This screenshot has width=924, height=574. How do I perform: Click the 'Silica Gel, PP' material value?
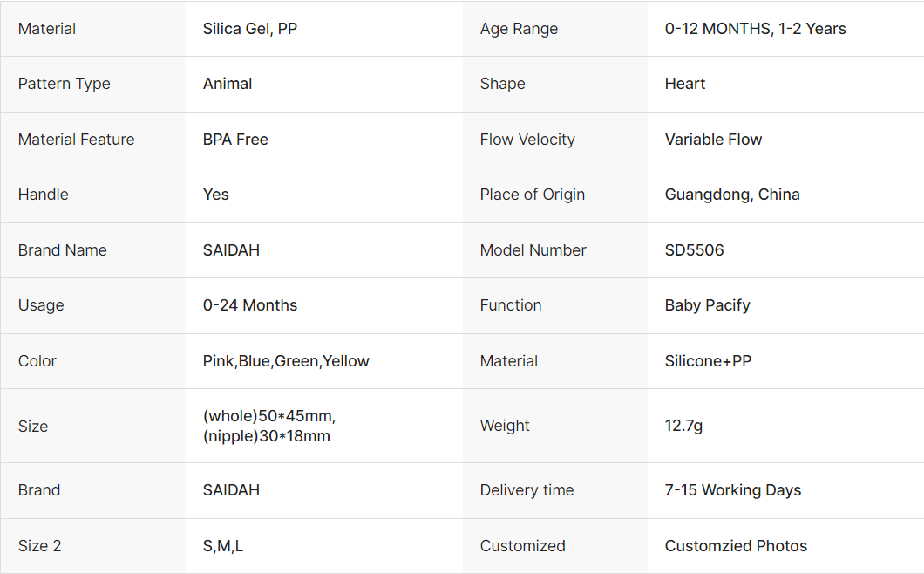click(250, 29)
